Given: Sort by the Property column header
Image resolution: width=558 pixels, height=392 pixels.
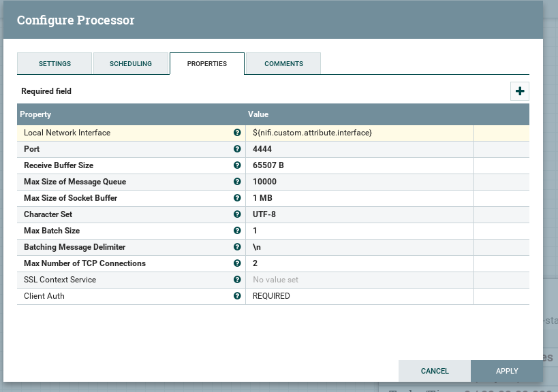Looking at the screenshot, I should tap(35, 114).
